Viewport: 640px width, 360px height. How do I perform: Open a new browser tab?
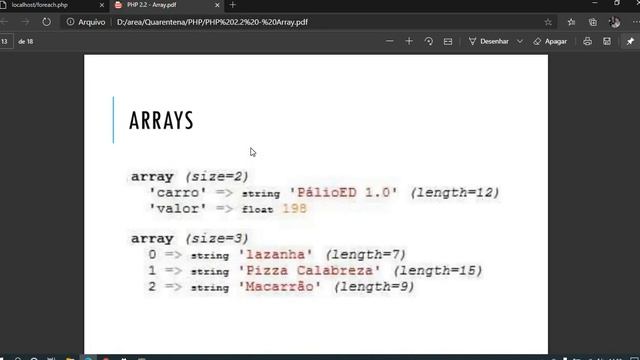233,5
